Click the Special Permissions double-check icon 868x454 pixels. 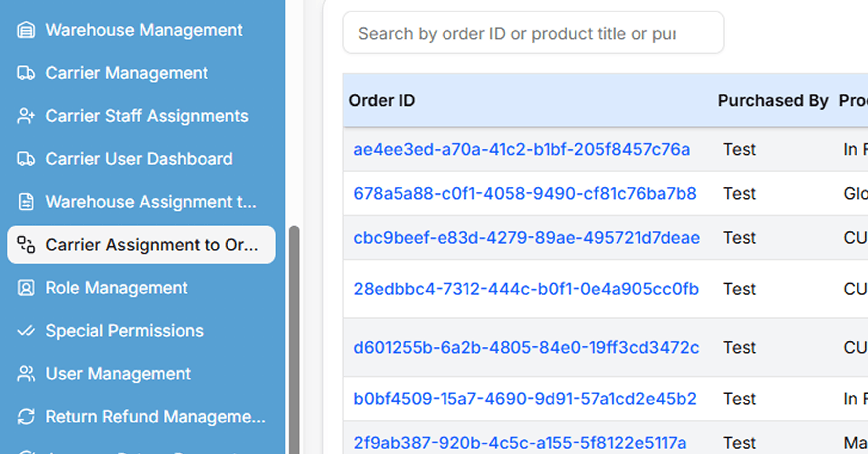click(x=26, y=331)
